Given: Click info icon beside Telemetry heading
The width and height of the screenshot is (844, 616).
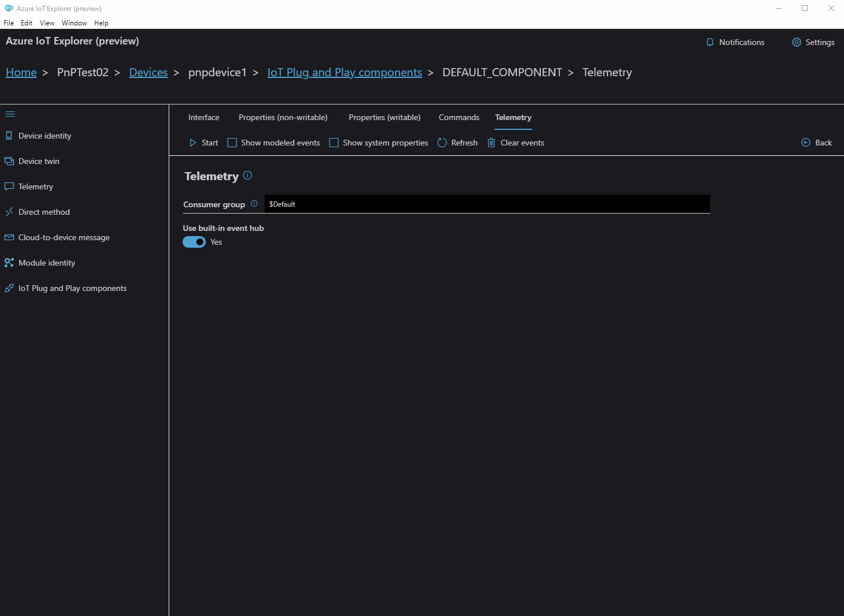Looking at the screenshot, I should pyautogui.click(x=248, y=176).
